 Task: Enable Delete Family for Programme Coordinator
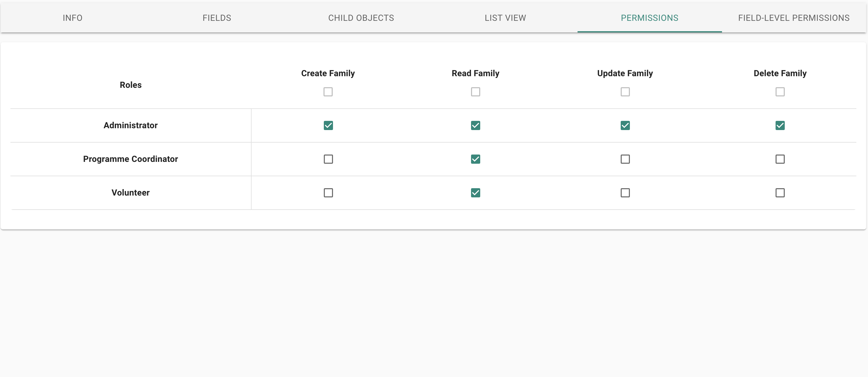coord(780,159)
